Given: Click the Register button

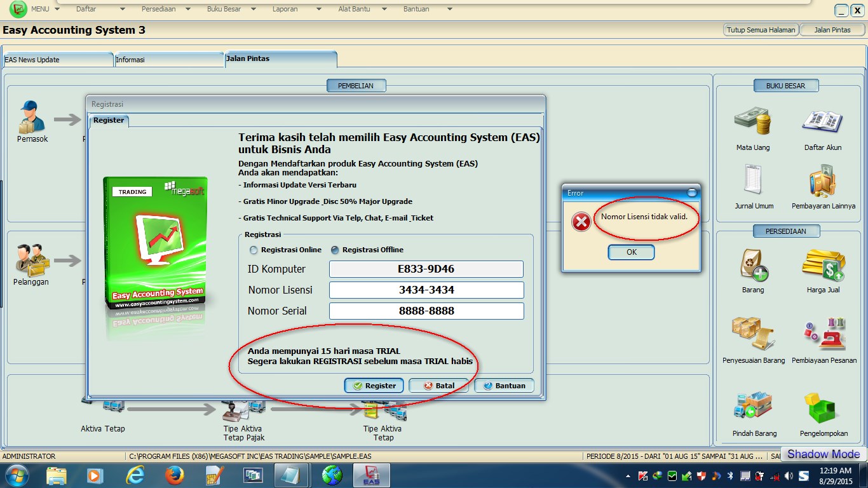Looking at the screenshot, I should [374, 386].
